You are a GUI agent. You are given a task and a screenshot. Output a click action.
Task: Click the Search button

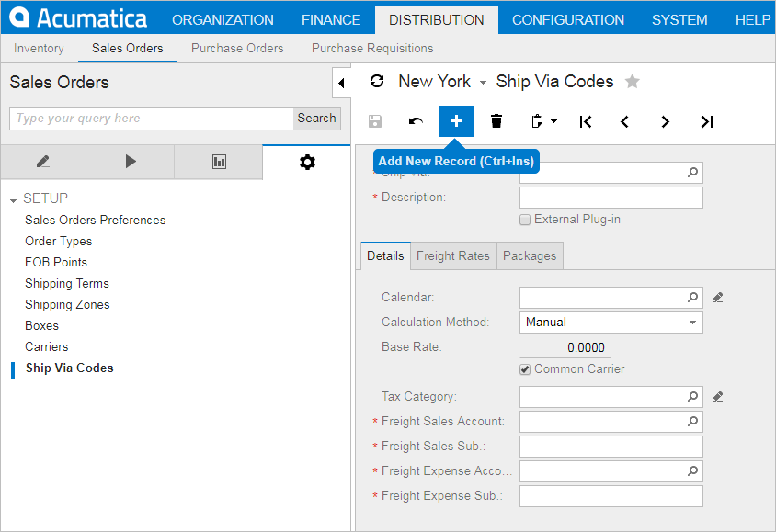[x=316, y=118]
